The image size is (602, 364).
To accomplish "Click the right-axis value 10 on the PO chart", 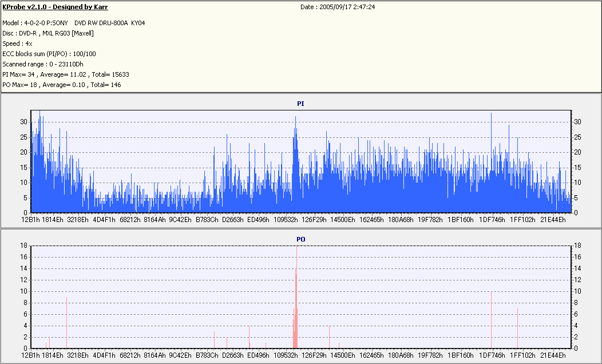I will point(577,291).
